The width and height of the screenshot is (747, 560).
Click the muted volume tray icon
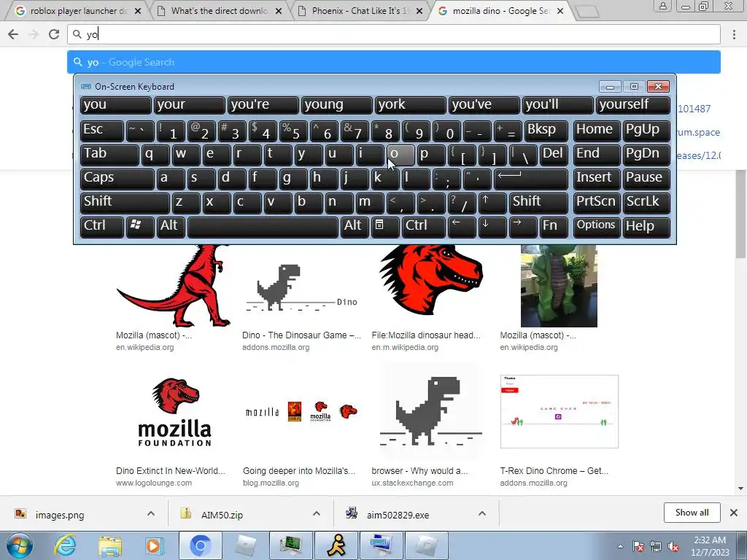coord(673,546)
